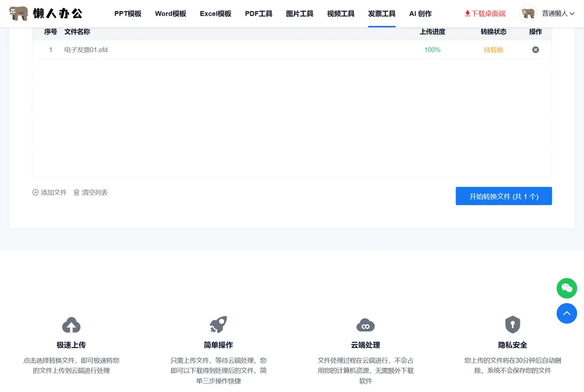584x392 pixels.
Task: Click the cloud icon above 云端处理
Action: (x=366, y=325)
